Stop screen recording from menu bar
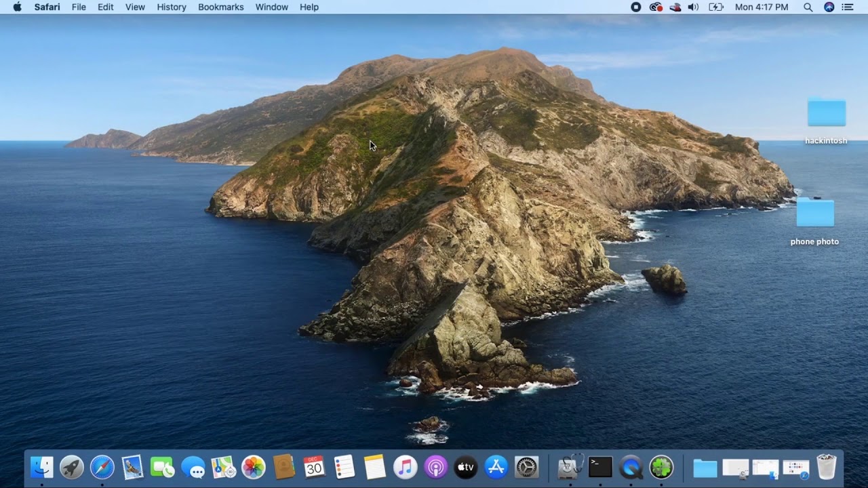The image size is (868, 488). coord(636,7)
